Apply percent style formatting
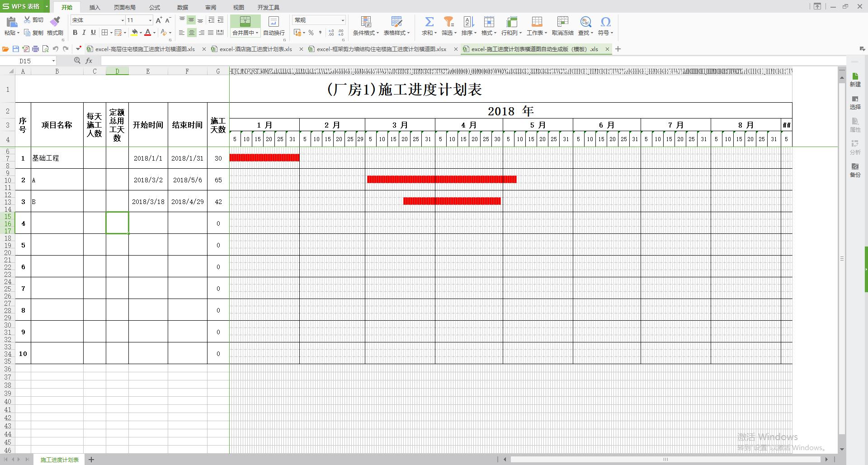Screen dimensions: 868x465 311,33
